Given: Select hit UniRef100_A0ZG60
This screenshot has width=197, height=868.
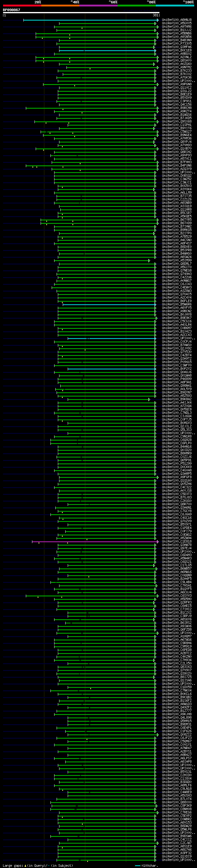Looking at the screenshot, I should (177, 64).
